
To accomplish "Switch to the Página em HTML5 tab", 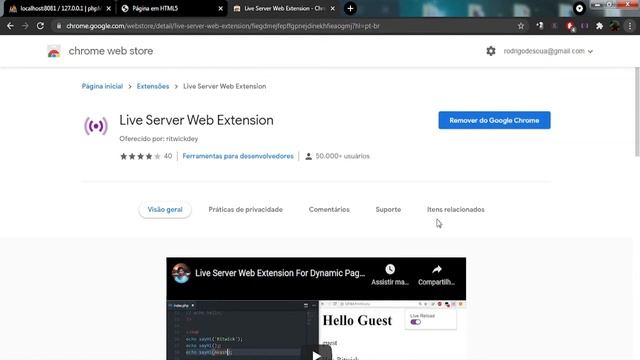I will 171,9.
